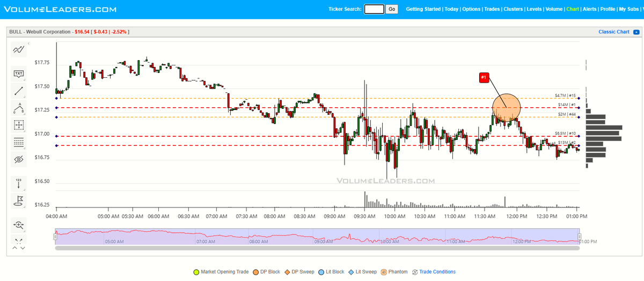The width and height of the screenshot is (644, 281).
Task: Open the My Subs page
Action: [x=628, y=9]
